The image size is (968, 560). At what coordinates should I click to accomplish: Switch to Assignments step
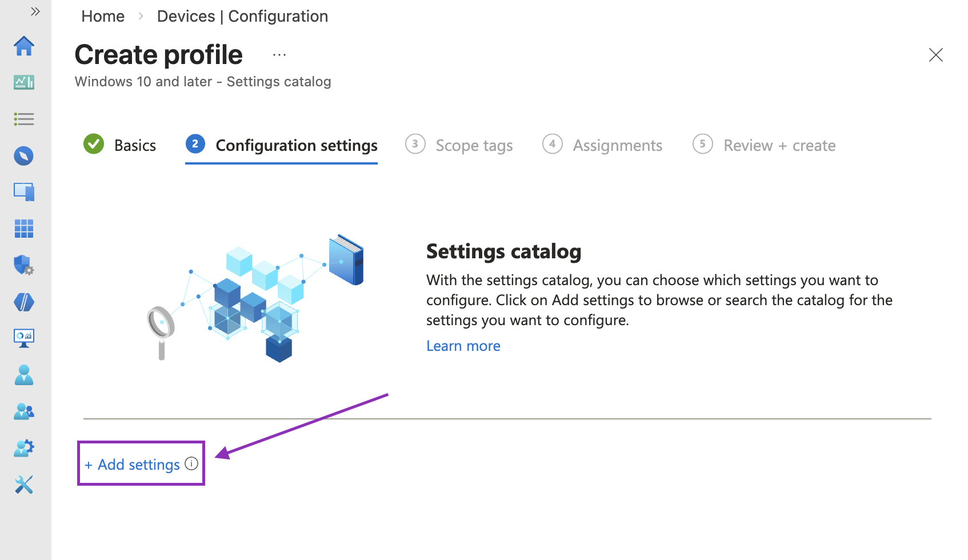[x=602, y=145]
